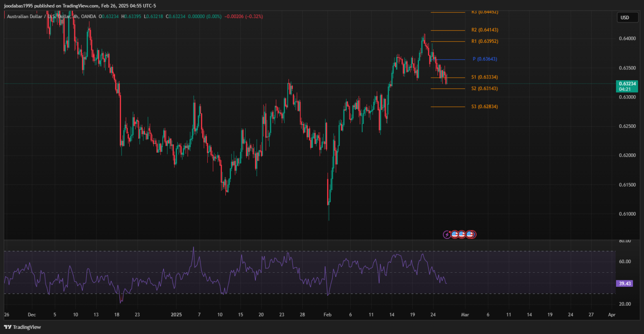Image resolution: width=644 pixels, height=334 pixels.
Task: Click the 0.64000 price scale label
Action: [x=627, y=39]
